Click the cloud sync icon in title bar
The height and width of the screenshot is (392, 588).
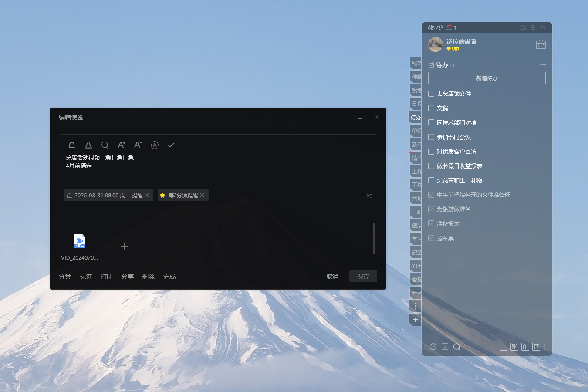[x=523, y=27]
